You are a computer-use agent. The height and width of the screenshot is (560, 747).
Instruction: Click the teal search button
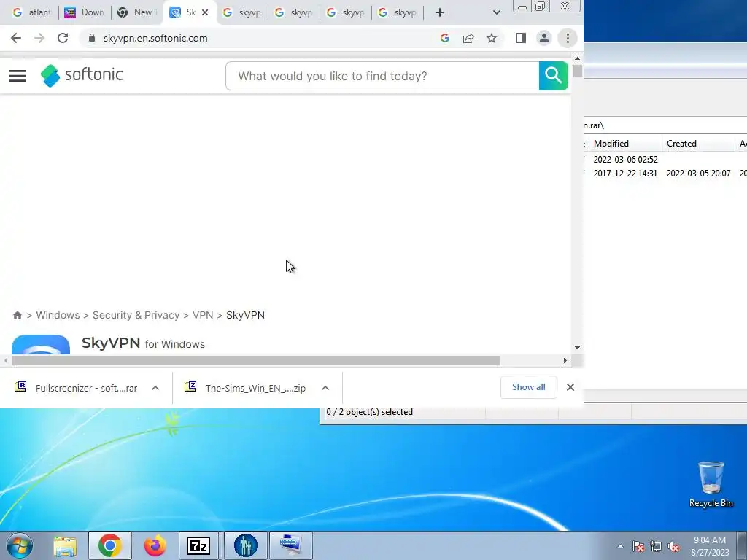(553, 76)
